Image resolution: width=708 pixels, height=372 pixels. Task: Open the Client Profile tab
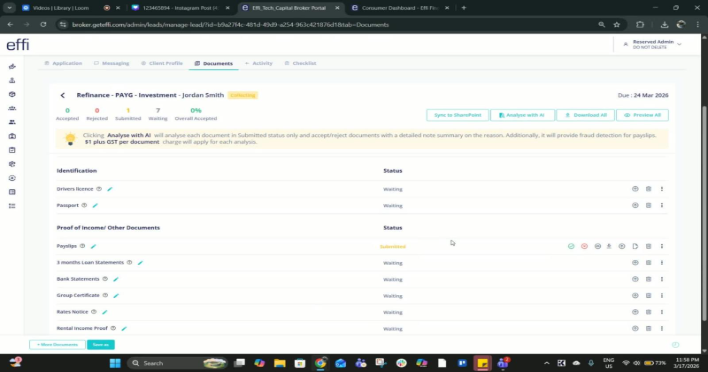162,64
